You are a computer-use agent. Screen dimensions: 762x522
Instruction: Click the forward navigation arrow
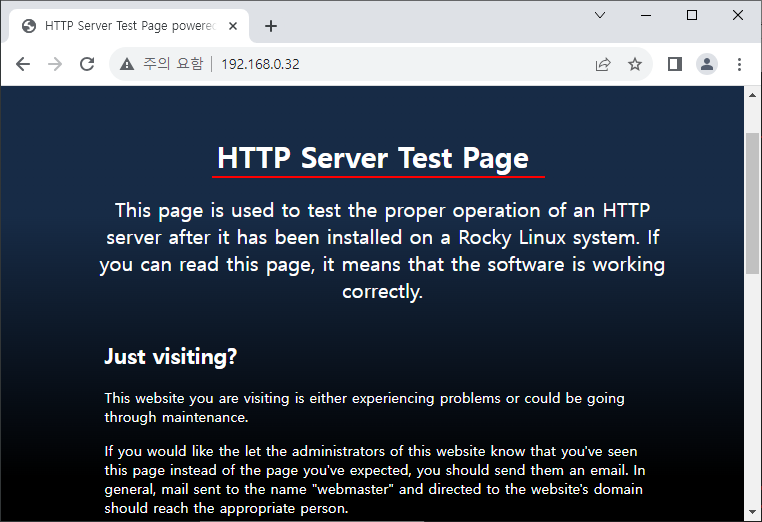(55, 64)
